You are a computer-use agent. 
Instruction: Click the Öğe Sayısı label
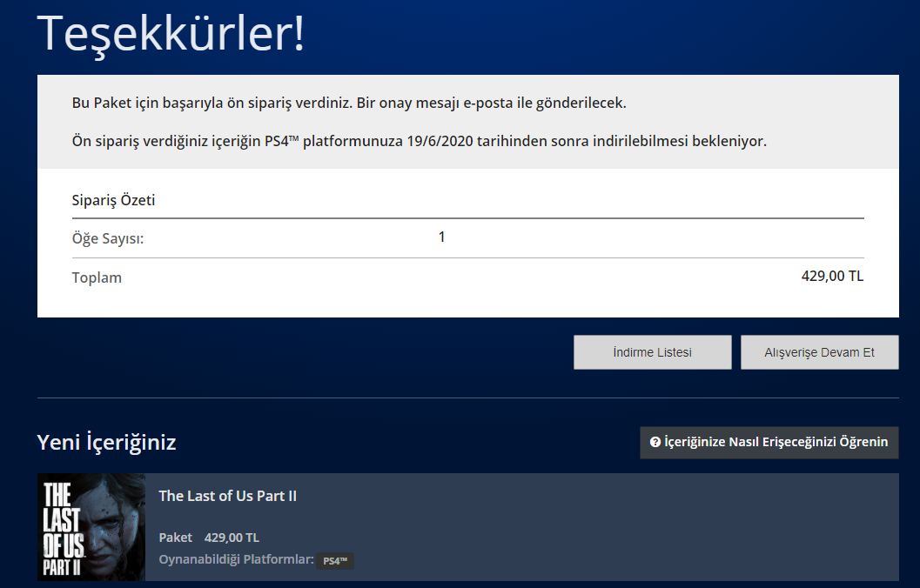(x=108, y=238)
